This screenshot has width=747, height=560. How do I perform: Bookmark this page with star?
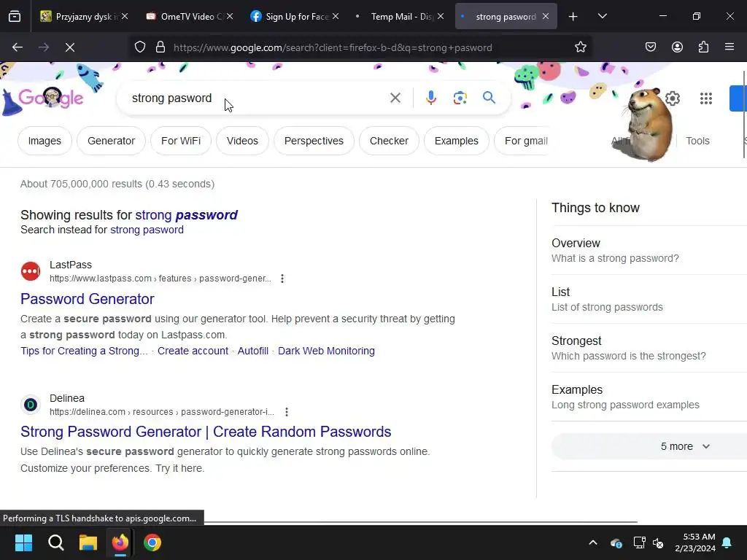[580, 47]
